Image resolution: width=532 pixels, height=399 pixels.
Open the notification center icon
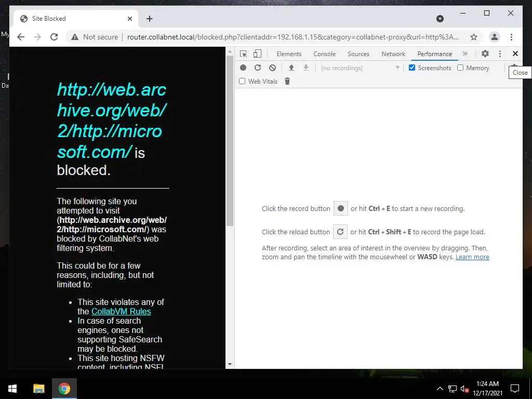(x=515, y=389)
